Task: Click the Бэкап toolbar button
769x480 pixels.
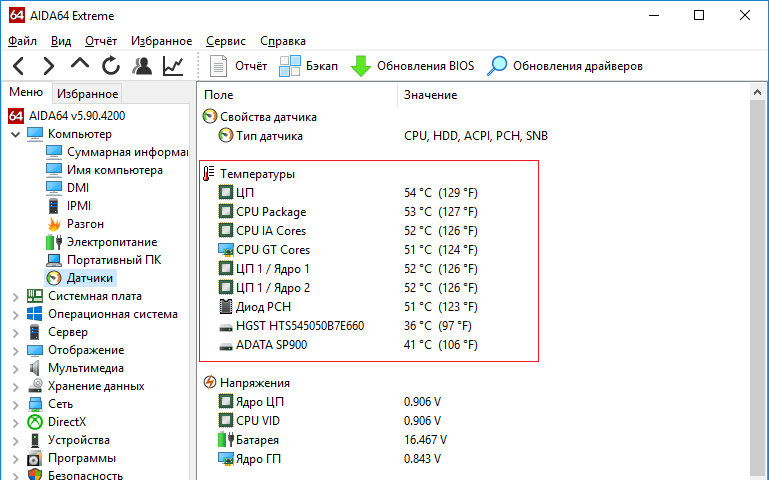Action: 308,66
